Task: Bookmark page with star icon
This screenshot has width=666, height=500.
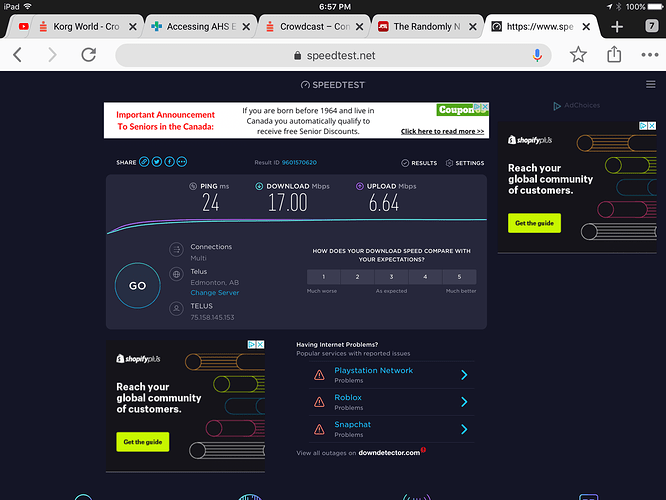Action: [578, 55]
